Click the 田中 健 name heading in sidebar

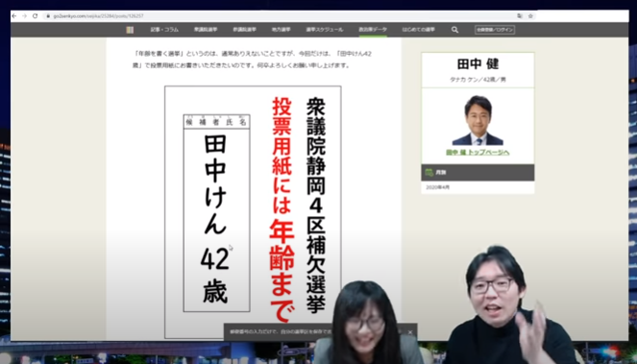pyautogui.click(x=478, y=64)
